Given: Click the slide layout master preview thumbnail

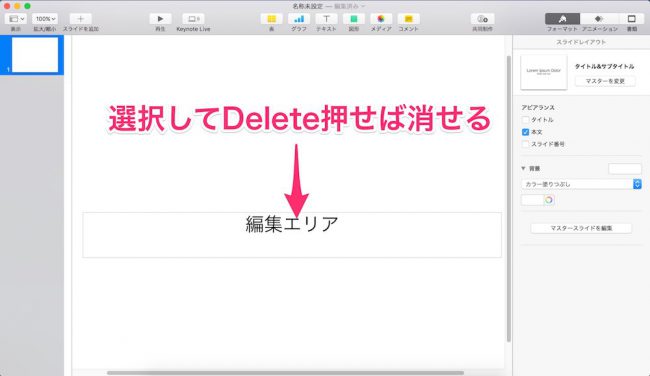Looking at the screenshot, I should tap(543, 72).
